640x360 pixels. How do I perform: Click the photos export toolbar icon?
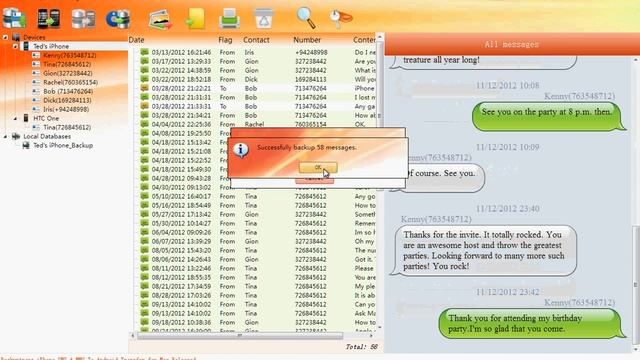tap(160, 19)
